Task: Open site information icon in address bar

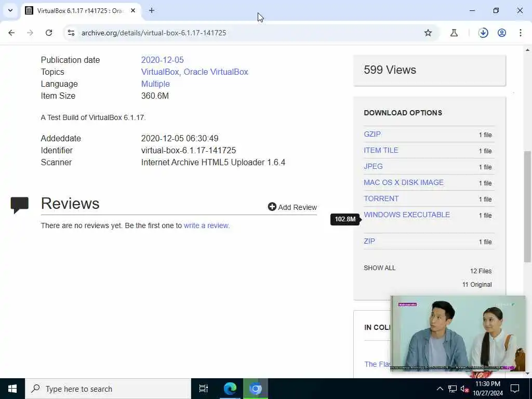Action: 71,33
